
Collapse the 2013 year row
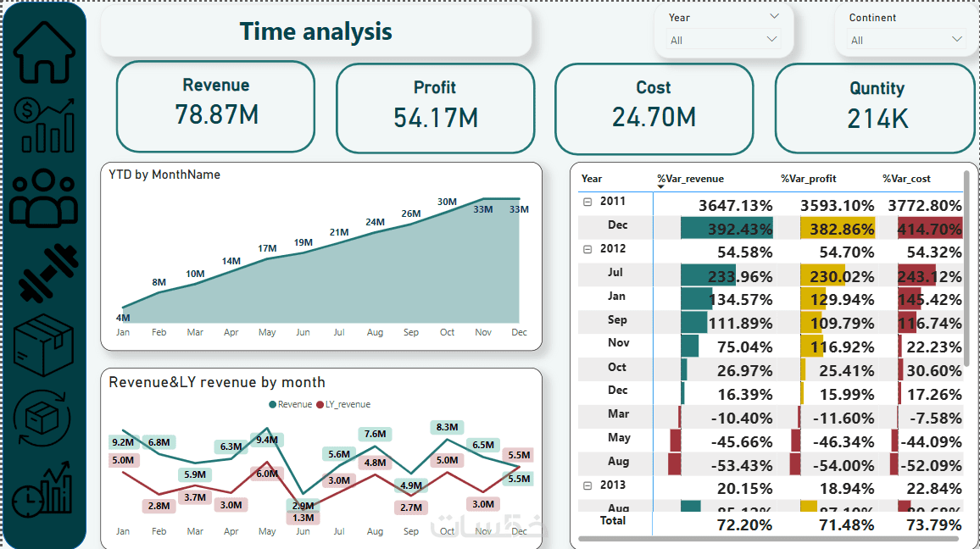click(x=587, y=485)
